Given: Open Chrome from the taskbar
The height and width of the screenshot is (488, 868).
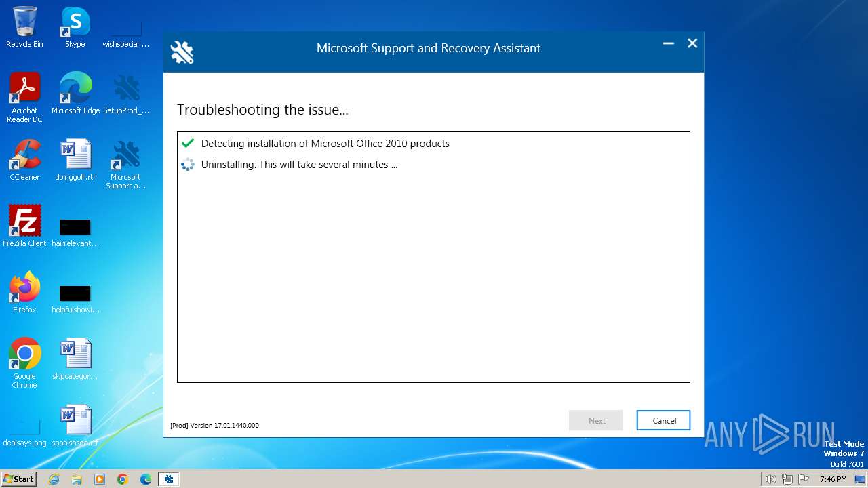Looking at the screenshot, I should (123, 479).
